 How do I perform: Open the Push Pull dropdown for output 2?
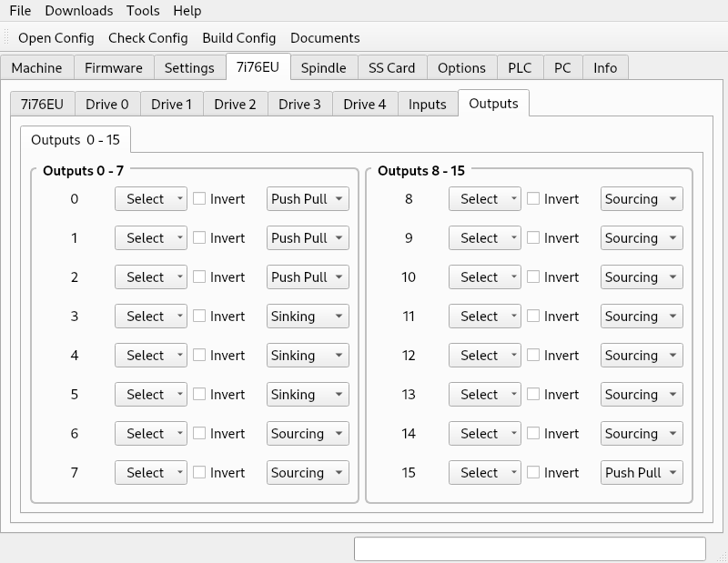[308, 277]
